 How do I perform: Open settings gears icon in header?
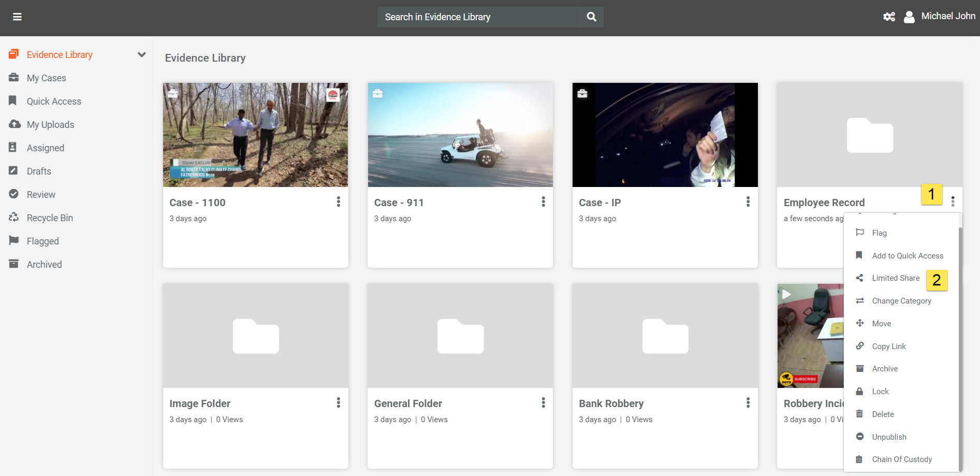[x=889, y=17]
